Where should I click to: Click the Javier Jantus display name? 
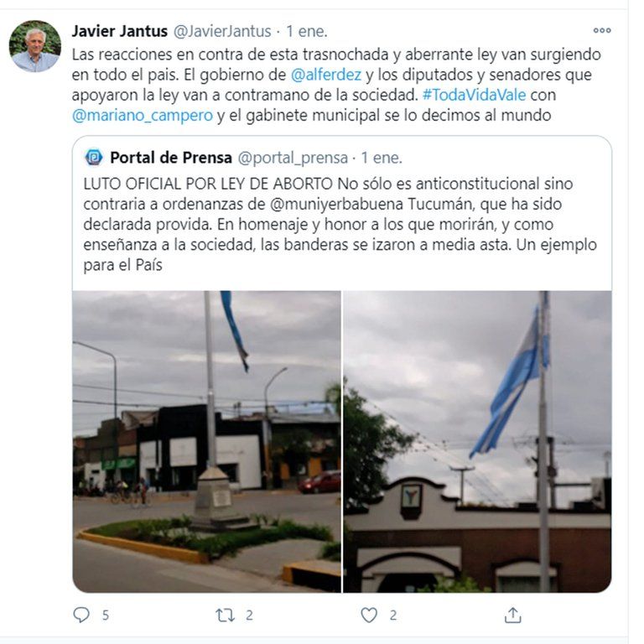pos(120,31)
